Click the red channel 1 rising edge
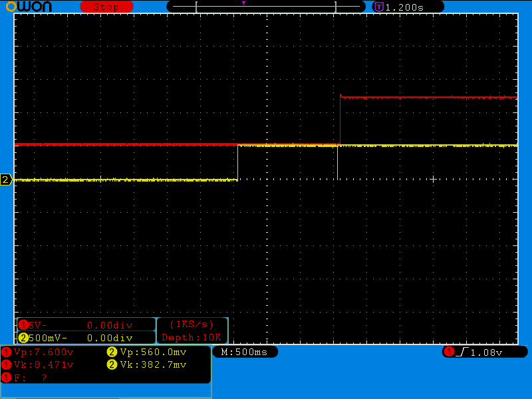Screen dimensions: 532x399 tap(340, 120)
